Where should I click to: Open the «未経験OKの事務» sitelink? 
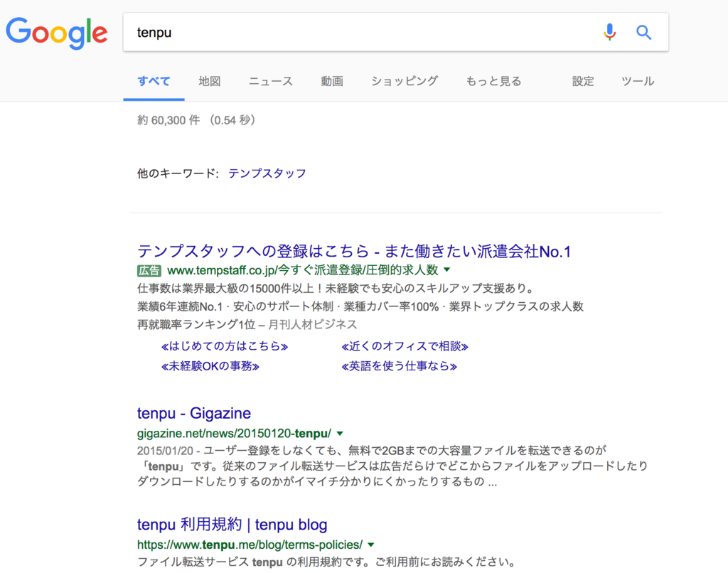coord(210,366)
